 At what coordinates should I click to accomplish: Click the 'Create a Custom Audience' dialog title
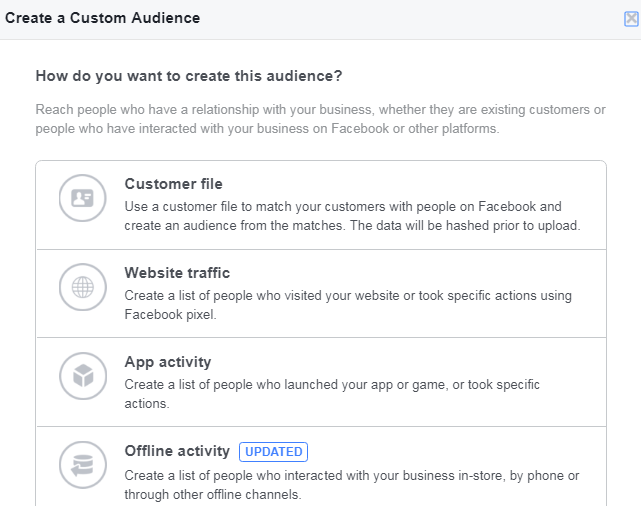(103, 18)
